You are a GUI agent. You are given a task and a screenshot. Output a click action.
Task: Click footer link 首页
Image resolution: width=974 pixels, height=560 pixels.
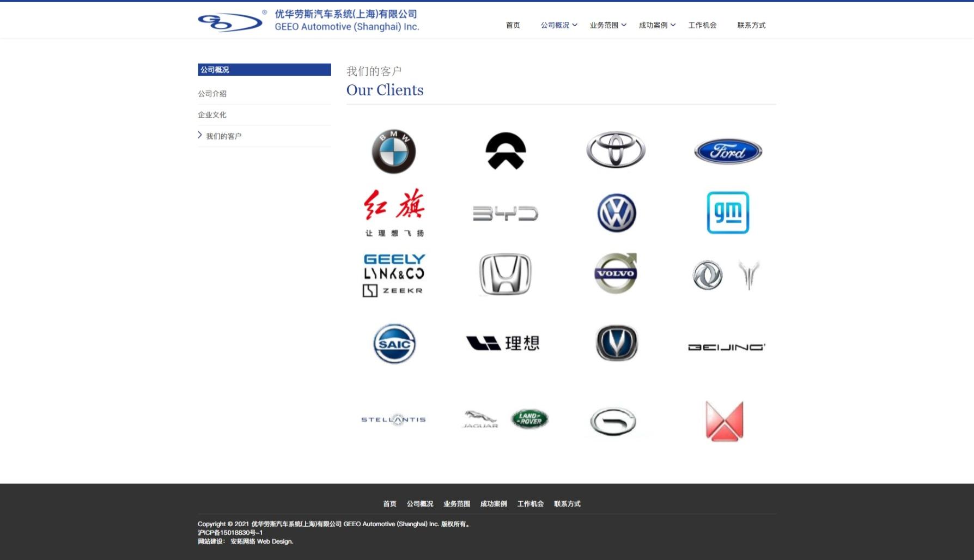coord(389,504)
